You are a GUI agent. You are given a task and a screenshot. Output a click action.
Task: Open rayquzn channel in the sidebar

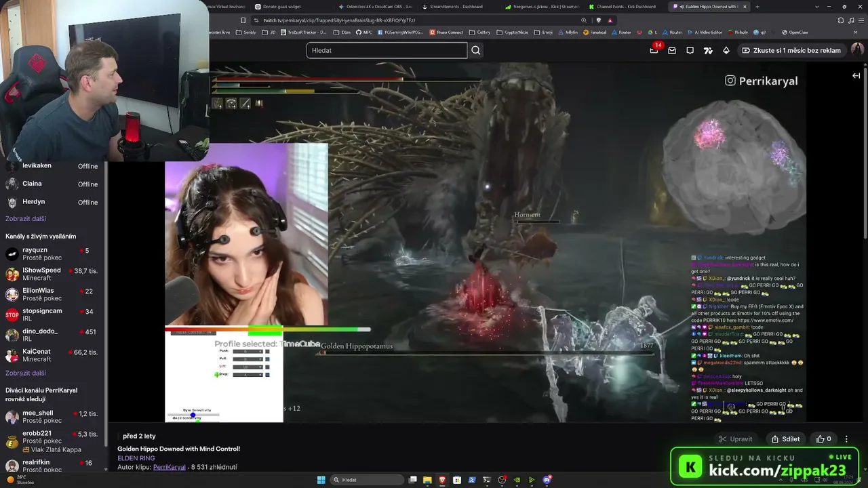coord(53,254)
